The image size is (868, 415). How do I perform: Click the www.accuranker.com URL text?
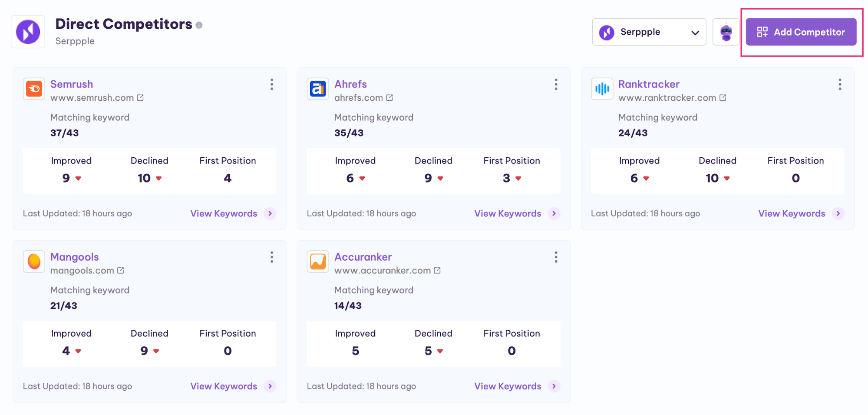pyautogui.click(x=383, y=270)
